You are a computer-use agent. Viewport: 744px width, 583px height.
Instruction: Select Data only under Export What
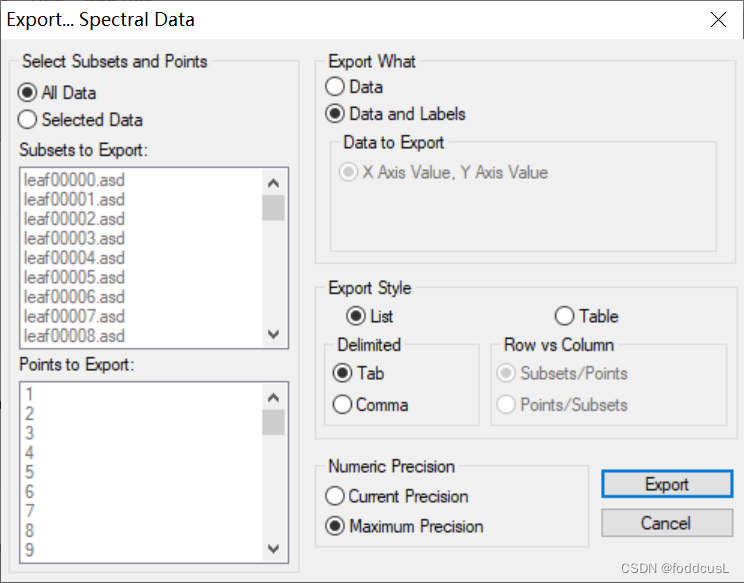[x=336, y=87]
